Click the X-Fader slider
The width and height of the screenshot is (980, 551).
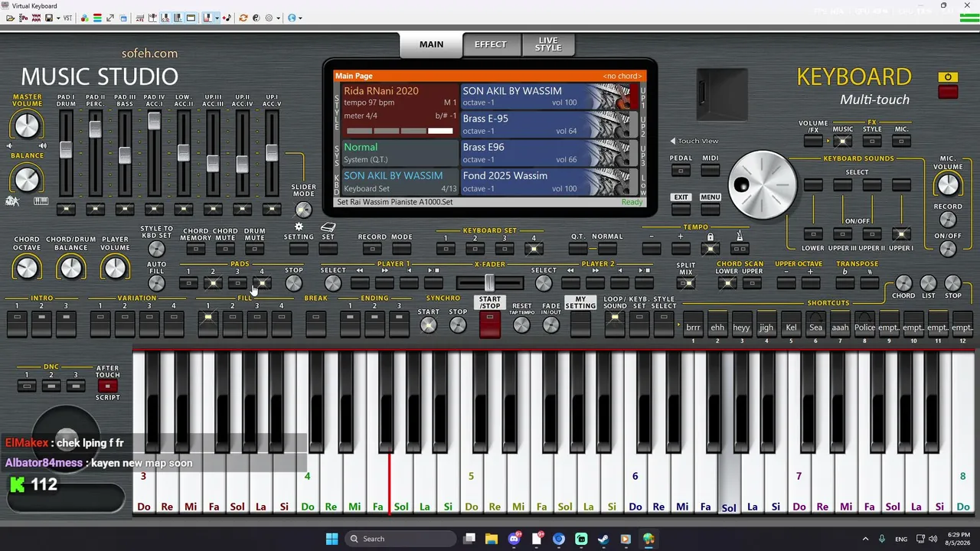(x=489, y=283)
